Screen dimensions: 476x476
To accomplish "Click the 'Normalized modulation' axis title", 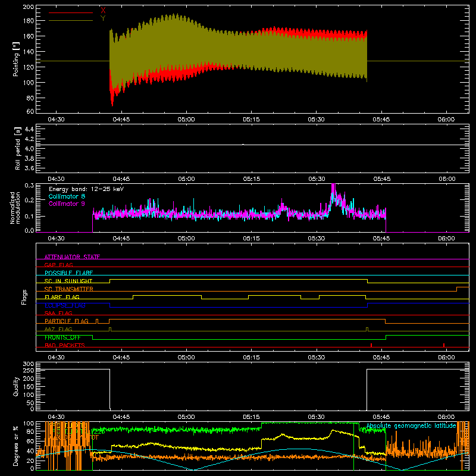I will [15, 208].
